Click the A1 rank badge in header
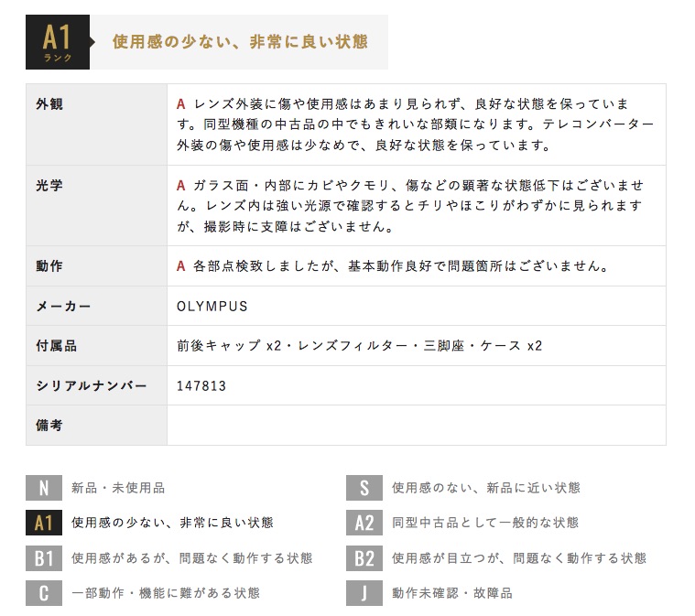 coord(58,42)
